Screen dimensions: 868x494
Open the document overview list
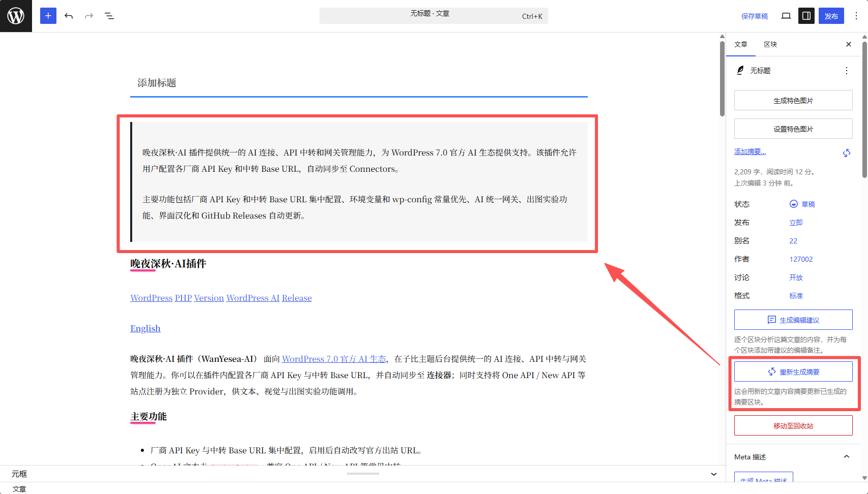(x=109, y=16)
